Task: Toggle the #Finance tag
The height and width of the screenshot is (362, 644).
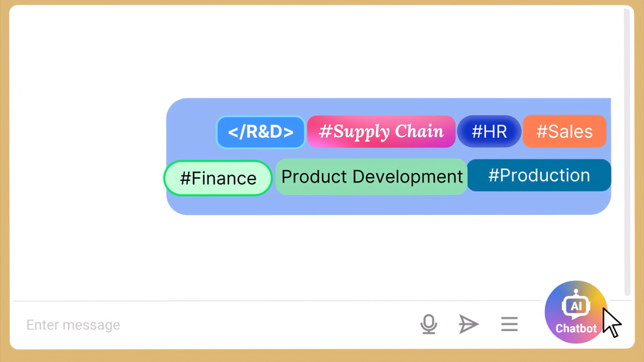Action: click(218, 178)
